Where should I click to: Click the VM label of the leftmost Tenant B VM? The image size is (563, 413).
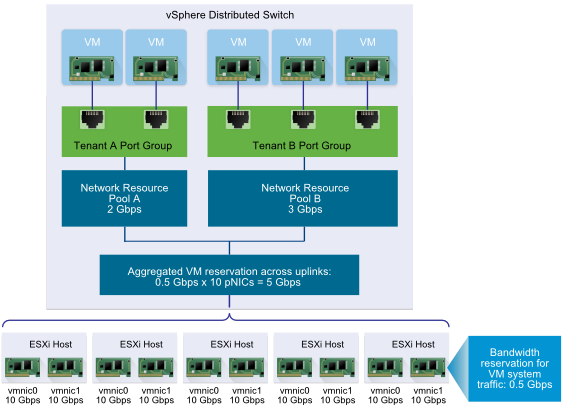point(238,42)
